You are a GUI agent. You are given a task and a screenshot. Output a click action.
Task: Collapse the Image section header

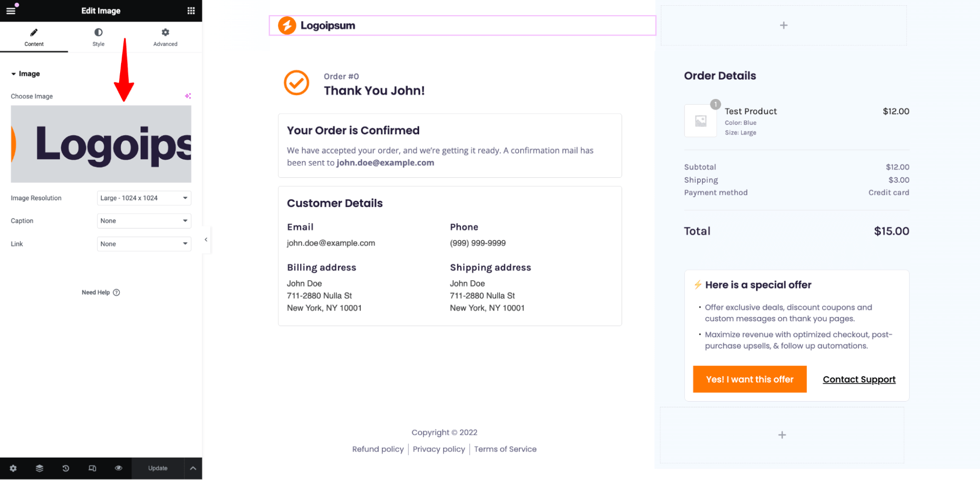click(25, 73)
